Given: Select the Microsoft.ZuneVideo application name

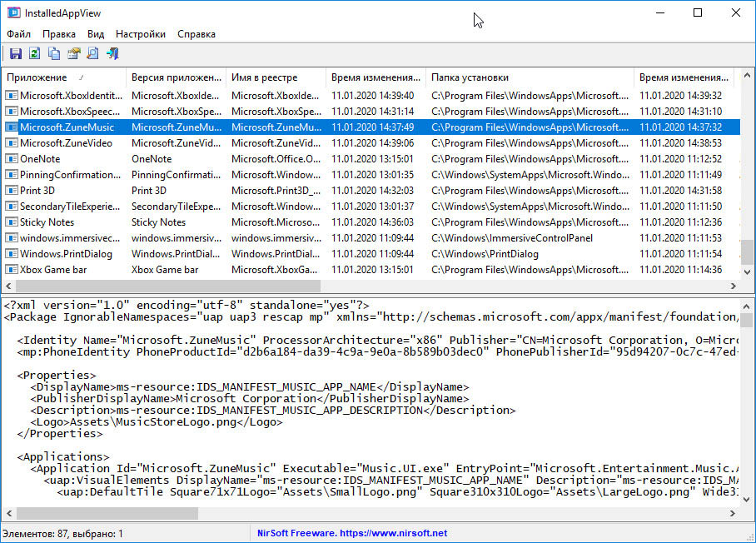Looking at the screenshot, I should click(x=66, y=143).
